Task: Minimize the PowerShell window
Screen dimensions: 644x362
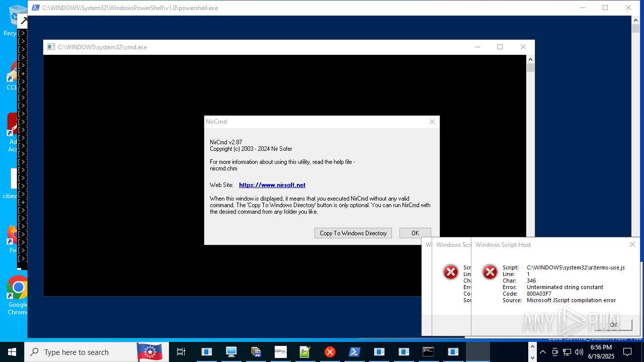Action: click(583, 8)
